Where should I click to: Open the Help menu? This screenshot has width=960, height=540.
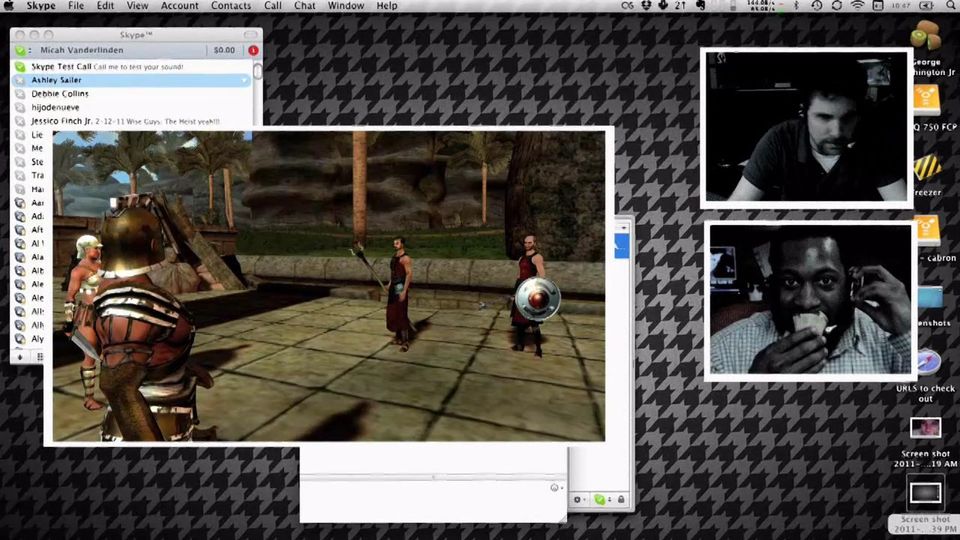click(387, 6)
